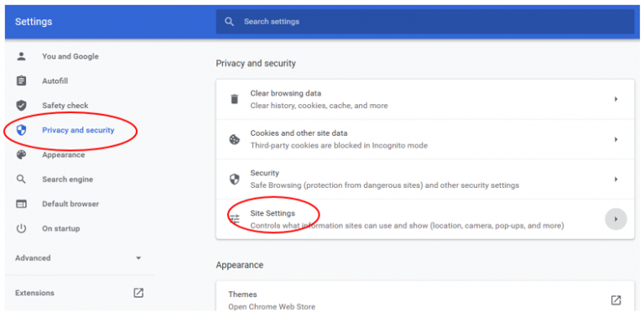The height and width of the screenshot is (323, 644).
Task: Click the Appearance section heading in main pane
Action: (x=240, y=265)
